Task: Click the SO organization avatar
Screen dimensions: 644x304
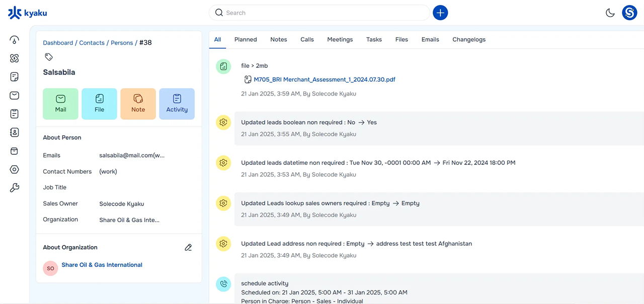Action: coord(50,268)
